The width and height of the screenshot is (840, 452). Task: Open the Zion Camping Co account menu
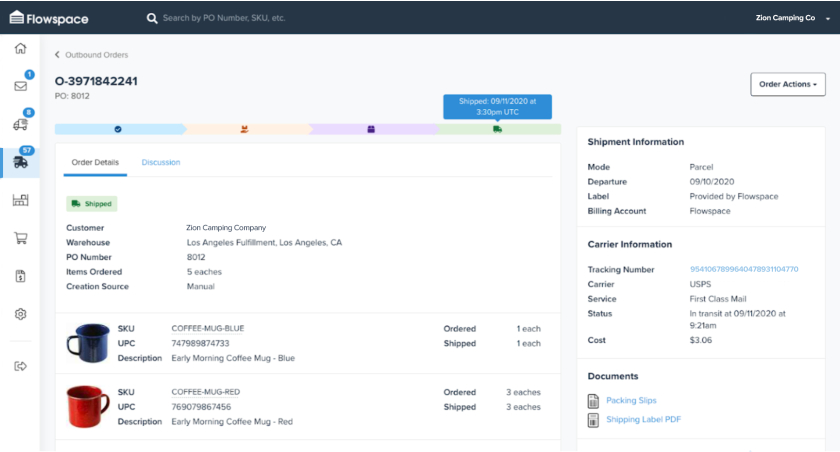789,17
